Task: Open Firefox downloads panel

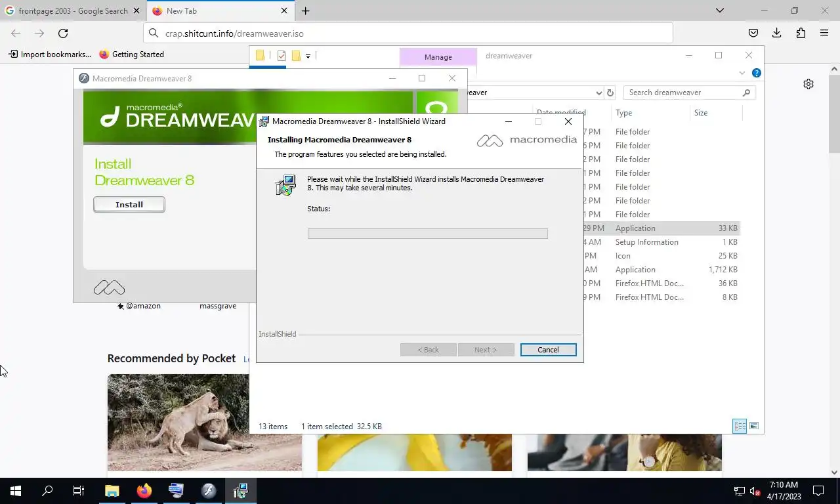Action: click(x=777, y=33)
